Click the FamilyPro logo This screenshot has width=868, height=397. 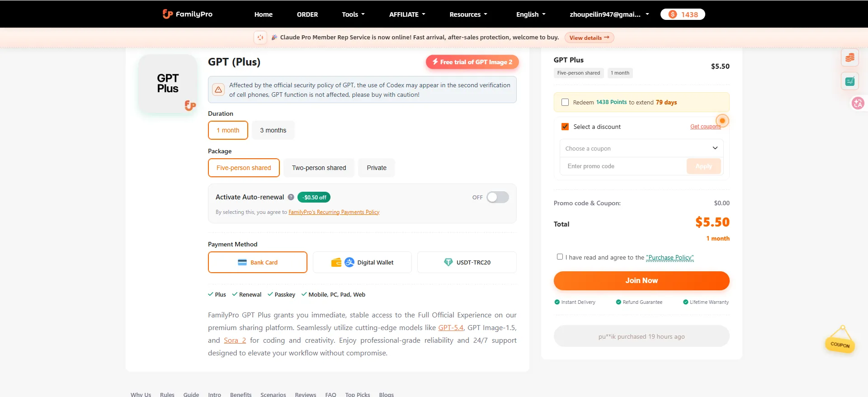pyautogui.click(x=187, y=14)
